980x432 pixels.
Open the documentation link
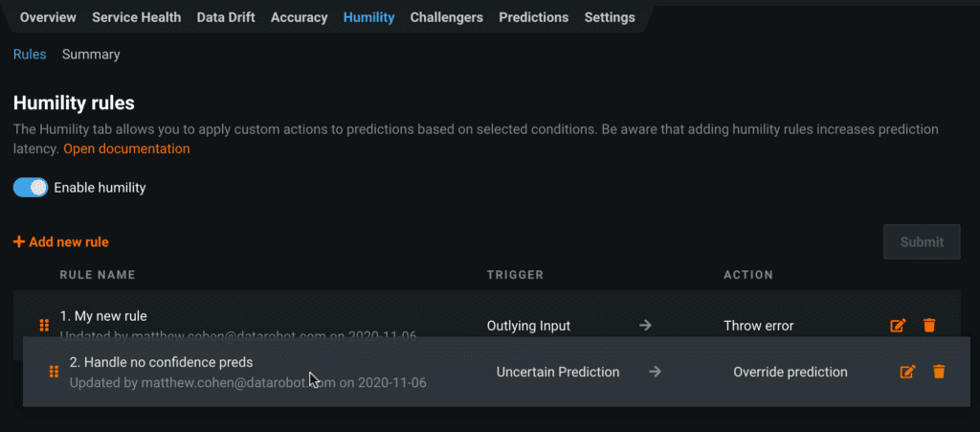click(126, 148)
